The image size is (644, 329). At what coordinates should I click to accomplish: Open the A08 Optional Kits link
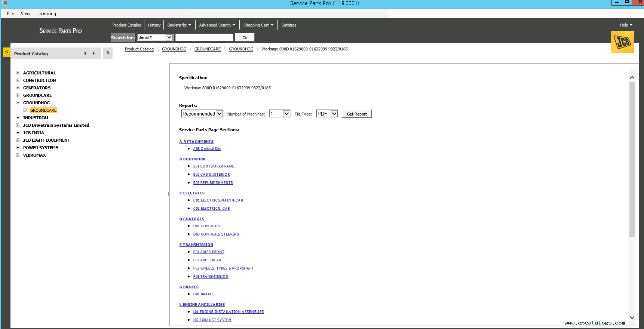point(207,149)
